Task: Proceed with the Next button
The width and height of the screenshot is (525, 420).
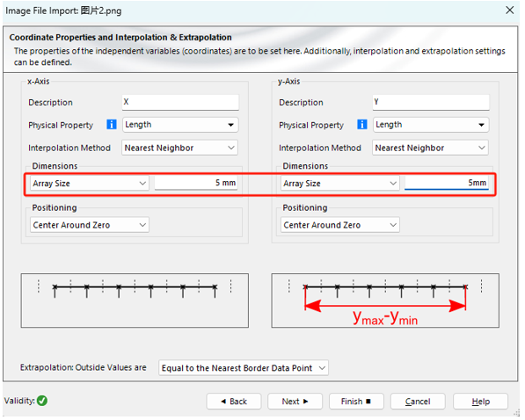Action: (x=295, y=402)
